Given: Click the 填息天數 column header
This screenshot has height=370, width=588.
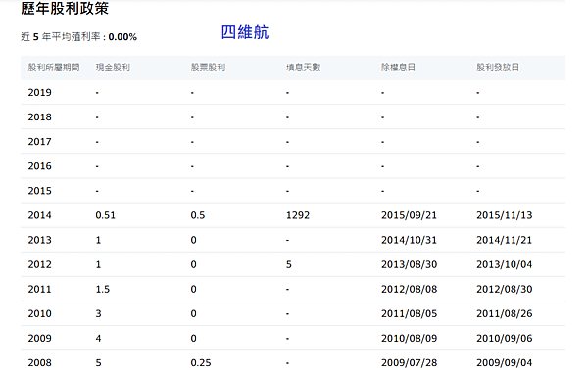Looking at the screenshot, I should pyautogui.click(x=304, y=68).
